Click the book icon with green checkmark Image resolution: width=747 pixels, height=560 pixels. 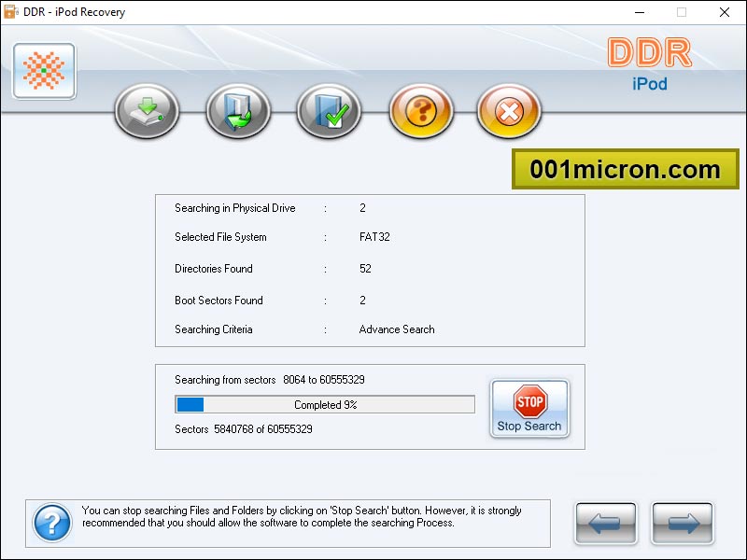329,110
